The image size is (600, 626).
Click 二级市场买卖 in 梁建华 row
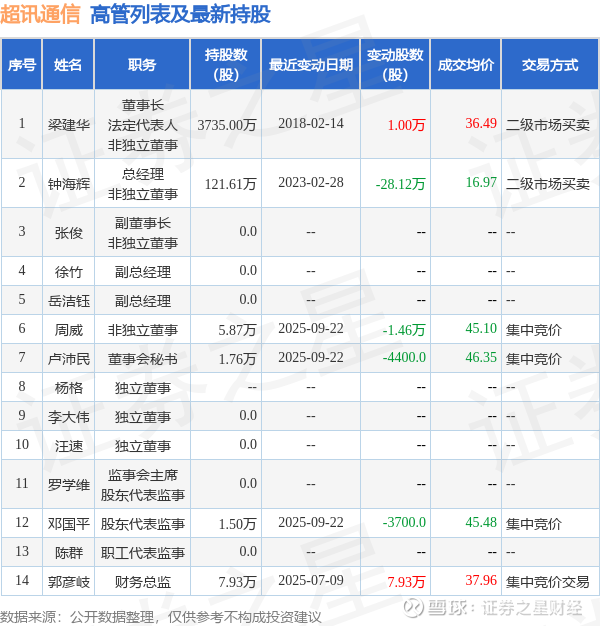pyautogui.click(x=548, y=125)
